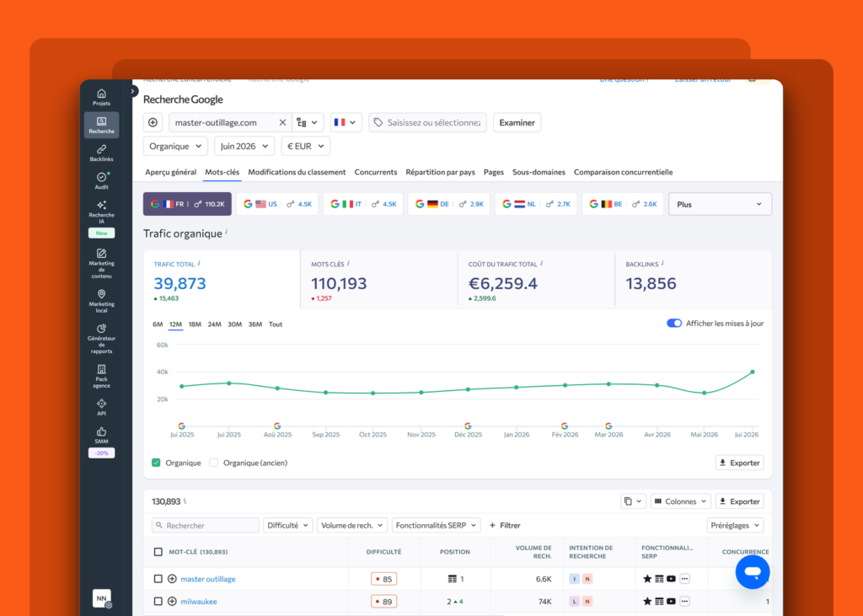Click the Examiner button
Image resolution: width=863 pixels, height=616 pixels.
click(517, 122)
